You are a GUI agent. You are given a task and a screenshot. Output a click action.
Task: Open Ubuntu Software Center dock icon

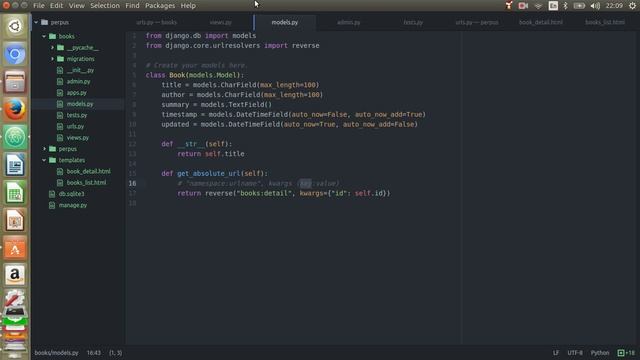(15, 248)
